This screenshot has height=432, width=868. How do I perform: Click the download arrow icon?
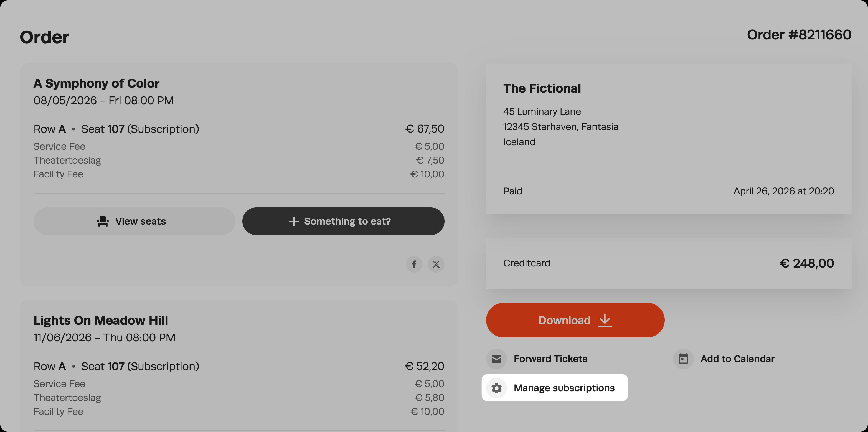click(605, 320)
